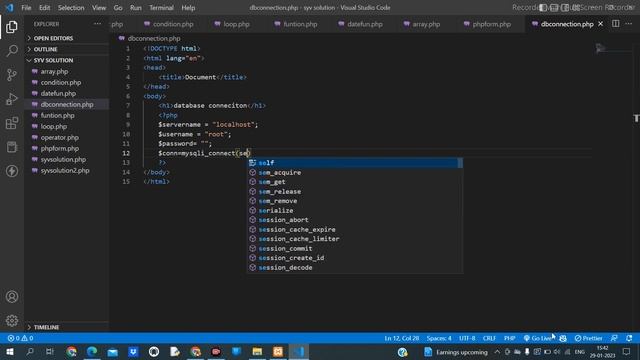This screenshot has width=640, height=360.
Task: Switch to the loop.php tab
Action: click(232, 24)
